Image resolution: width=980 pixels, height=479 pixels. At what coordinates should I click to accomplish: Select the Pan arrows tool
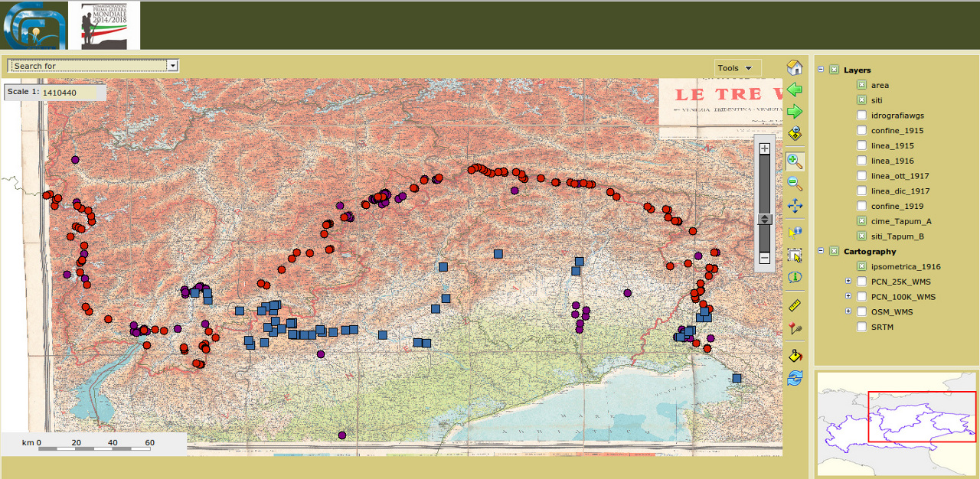point(795,206)
